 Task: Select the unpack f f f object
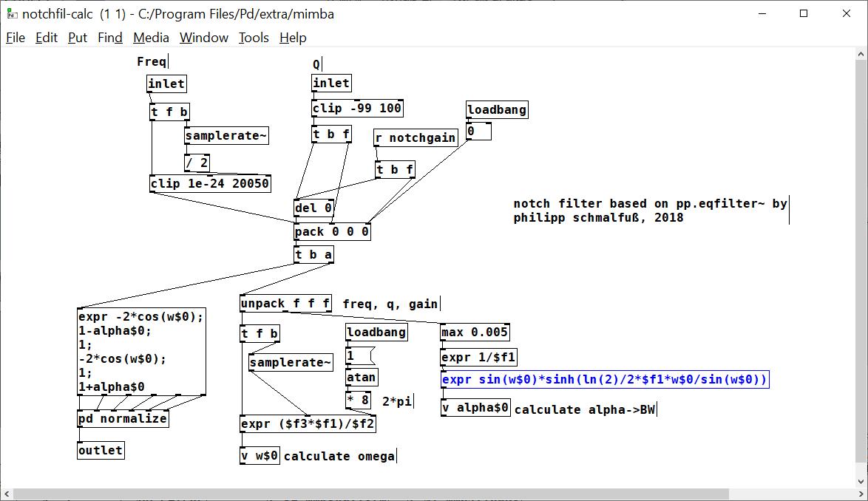click(285, 304)
